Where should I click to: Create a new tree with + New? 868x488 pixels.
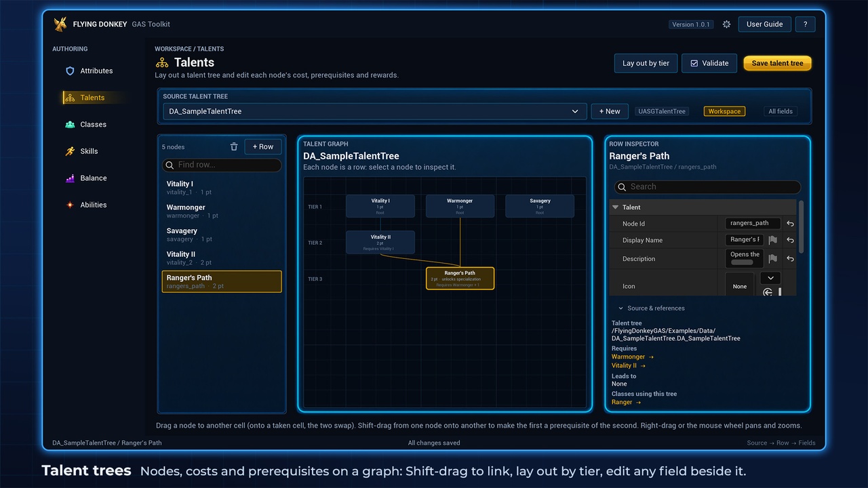[x=610, y=111]
